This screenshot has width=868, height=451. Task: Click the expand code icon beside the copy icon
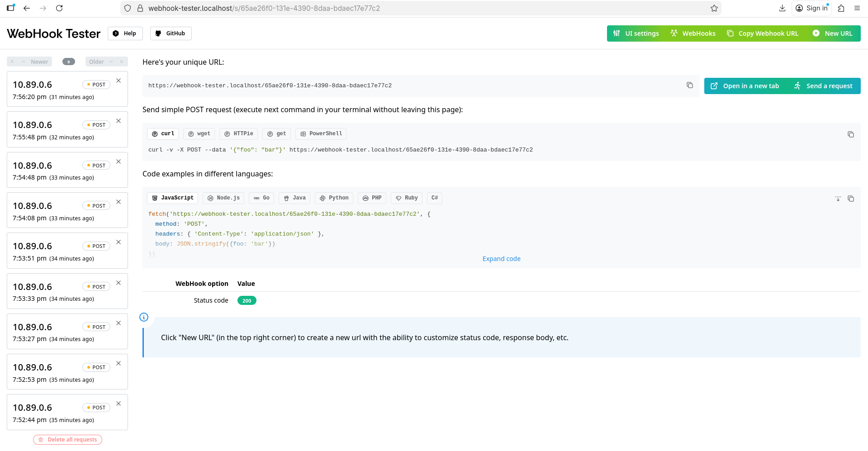[838, 199]
